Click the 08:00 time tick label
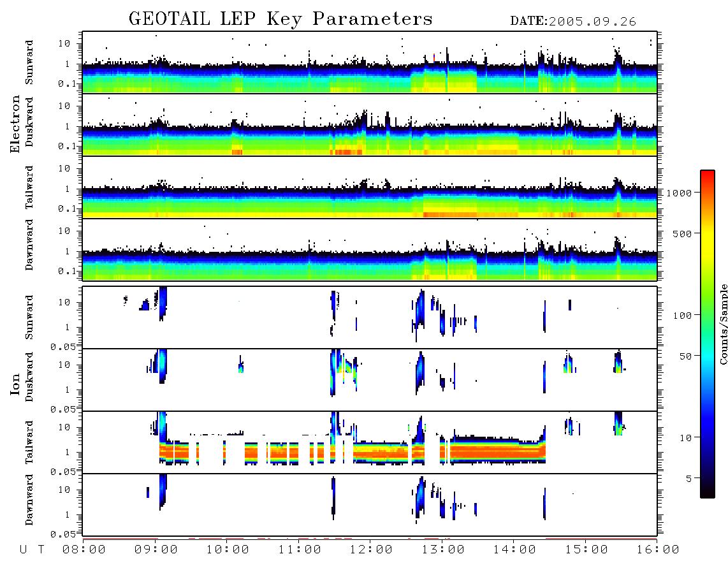This screenshot has height=561, width=728. coord(84,550)
